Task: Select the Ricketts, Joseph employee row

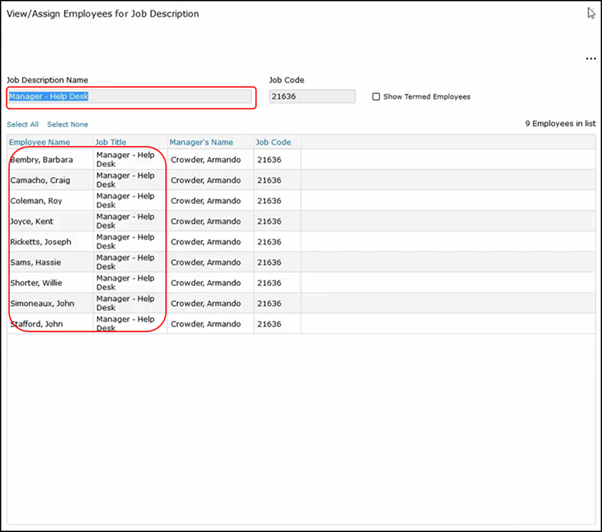Action: pyautogui.click(x=41, y=242)
